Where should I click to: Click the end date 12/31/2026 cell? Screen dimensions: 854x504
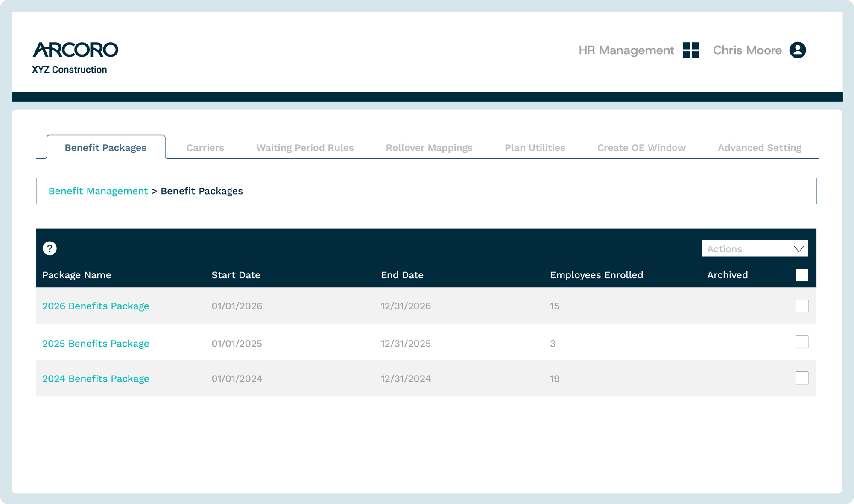coord(406,306)
